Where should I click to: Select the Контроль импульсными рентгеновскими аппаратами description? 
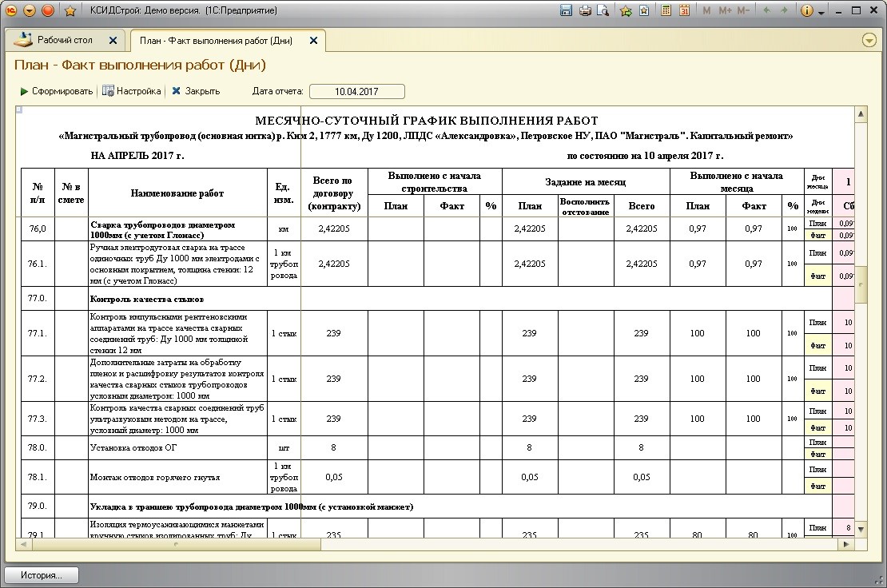pos(177,334)
